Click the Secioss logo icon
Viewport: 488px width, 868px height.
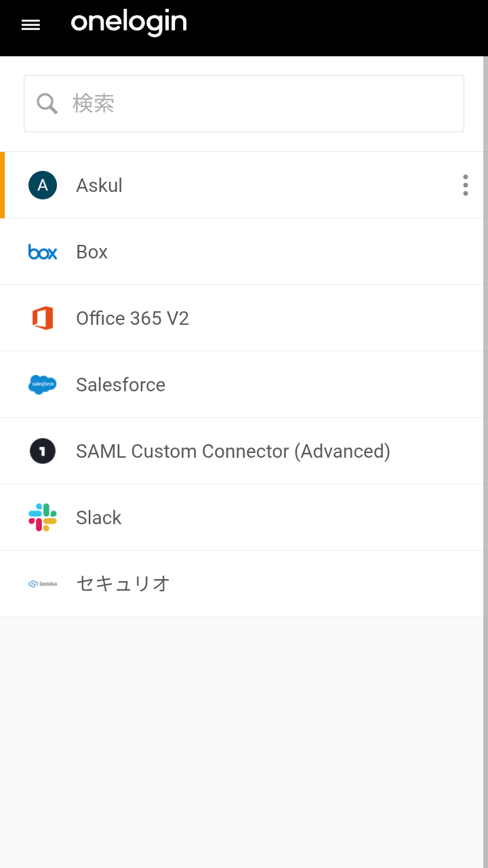tap(43, 584)
